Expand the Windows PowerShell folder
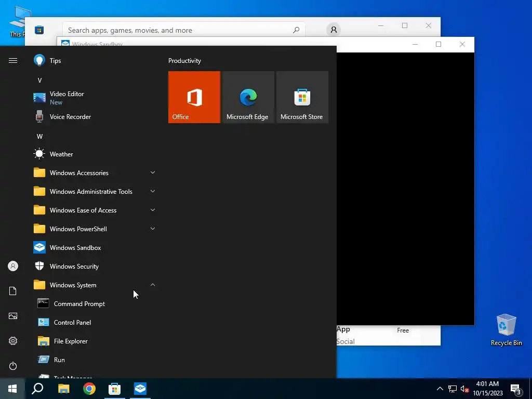 [x=95, y=229]
